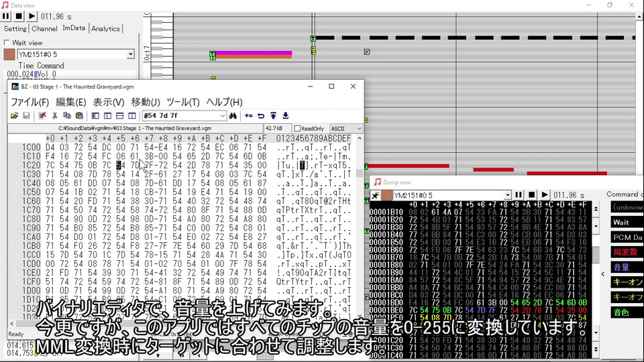Open the 表示(V) menu
Screen dimensions: 644x362
click(x=109, y=102)
